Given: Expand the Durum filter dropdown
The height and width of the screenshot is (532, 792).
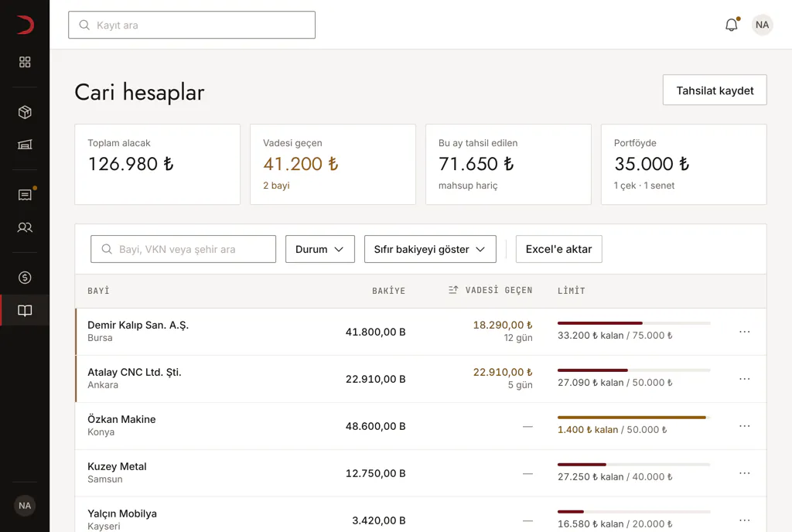Looking at the screenshot, I should [319, 249].
